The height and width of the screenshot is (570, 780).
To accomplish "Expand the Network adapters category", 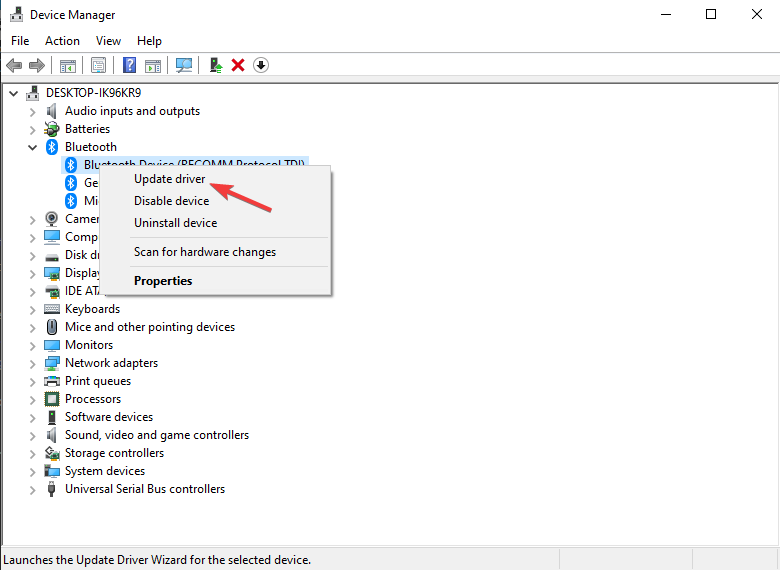I will 32,364.
